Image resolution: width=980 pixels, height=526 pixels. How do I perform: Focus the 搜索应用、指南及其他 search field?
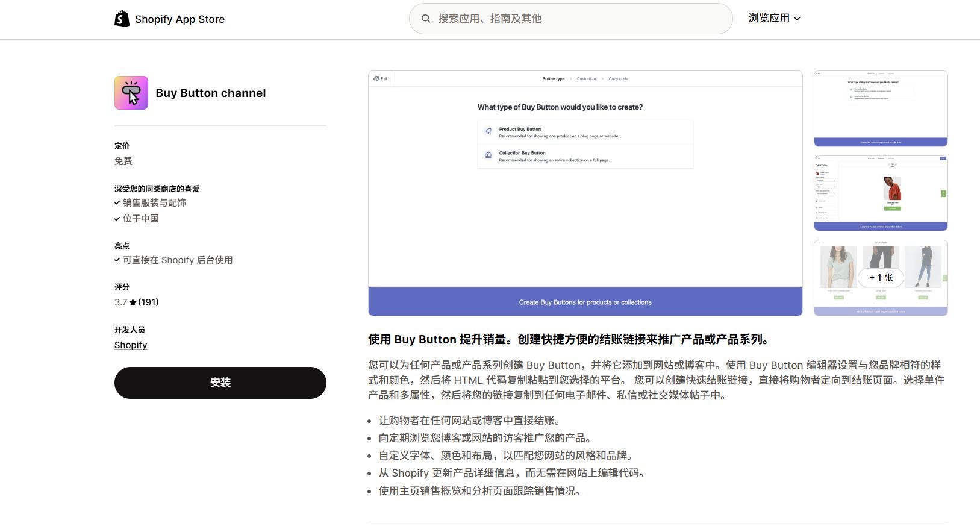tap(570, 19)
